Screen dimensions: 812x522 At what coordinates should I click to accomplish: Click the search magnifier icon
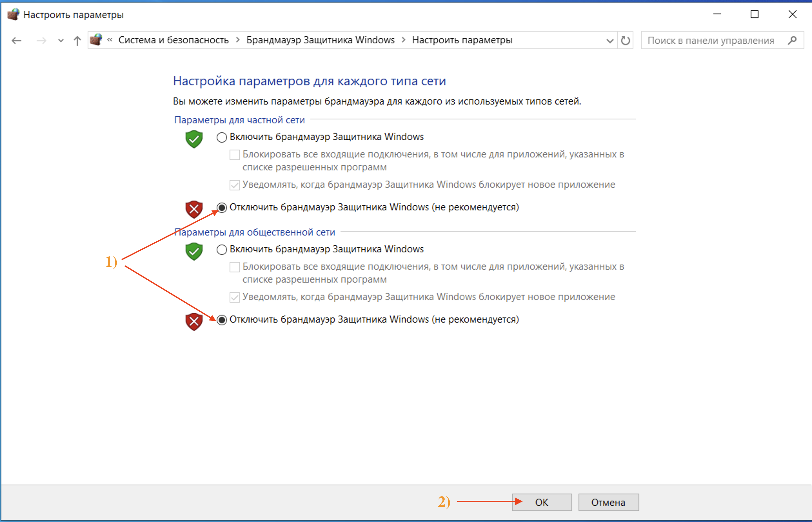pyautogui.click(x=792, y=41)
